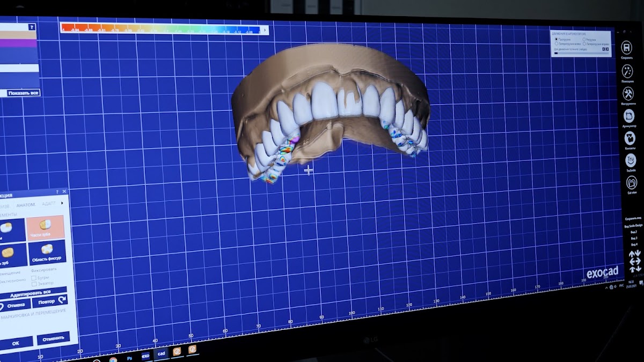Select the beige layer swatch in list

coord(19,34)
